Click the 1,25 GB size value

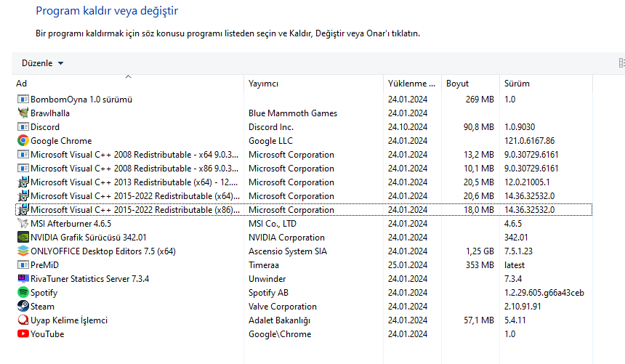pos(480,251)
